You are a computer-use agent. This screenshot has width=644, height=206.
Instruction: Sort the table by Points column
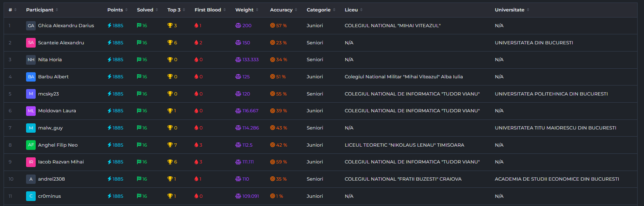coord(115,10)
